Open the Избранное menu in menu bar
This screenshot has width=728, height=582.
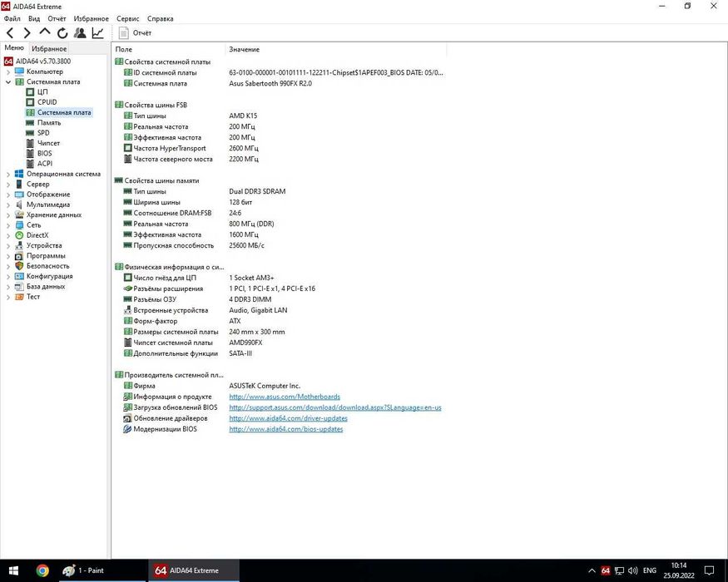tap(91, 18)
